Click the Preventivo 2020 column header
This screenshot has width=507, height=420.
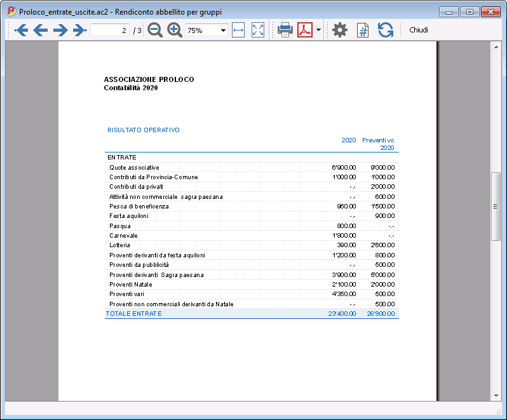(378, 144)
